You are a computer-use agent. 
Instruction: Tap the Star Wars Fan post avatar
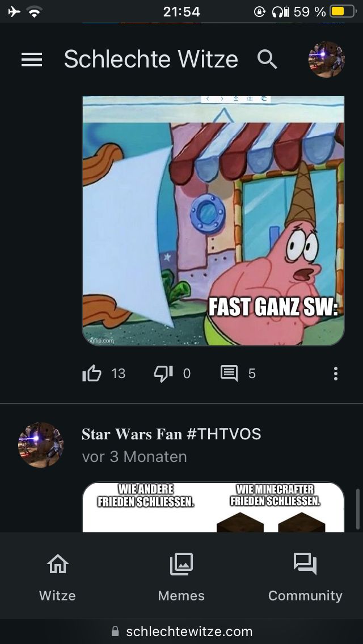pos(41,445)
